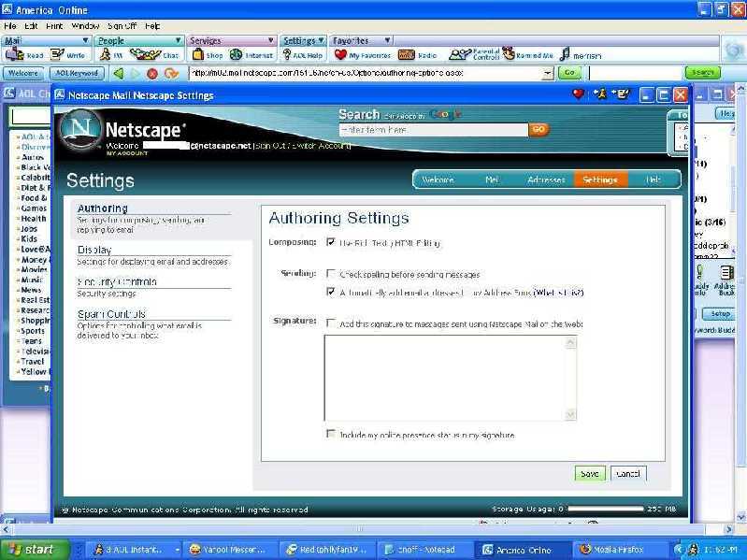Click the music note icon in toolbar
Image resolution: width=747 pixels, height=560 pixels.
click(x=565, y=54)
